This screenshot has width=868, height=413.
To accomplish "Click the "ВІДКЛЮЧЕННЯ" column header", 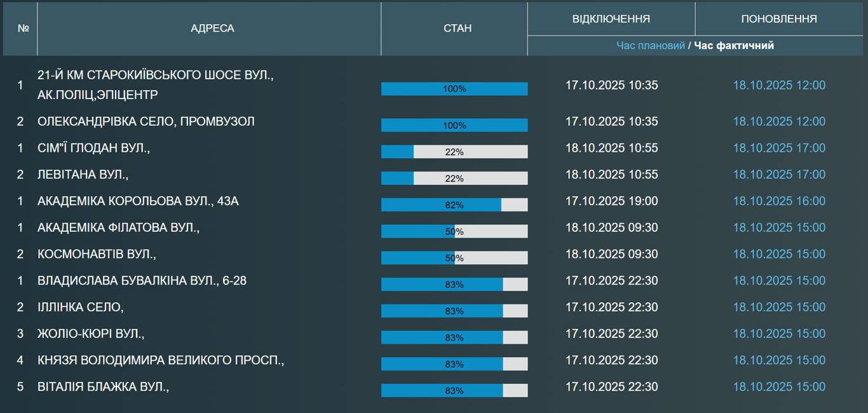I will coord(611,19).
